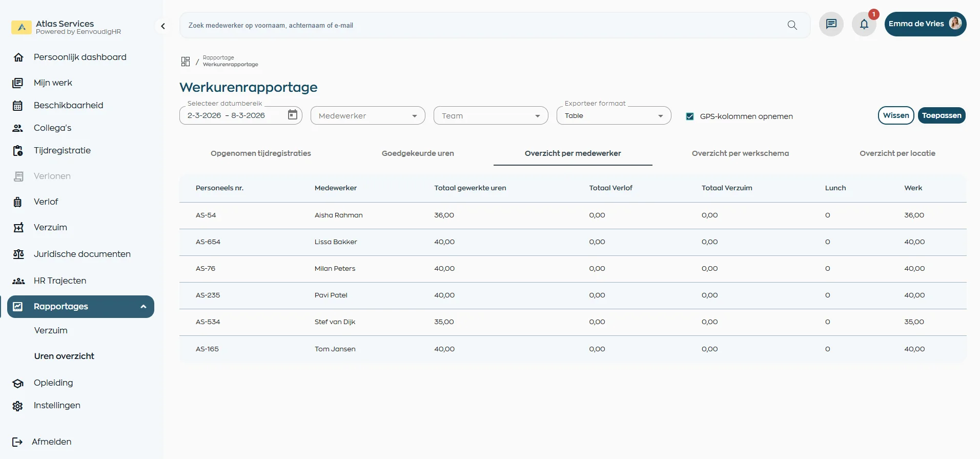Image resolution: width=980 pixels, height=459 pixels.
Task: Select Stef van Dijk in the table
Action: click(335, 322)
